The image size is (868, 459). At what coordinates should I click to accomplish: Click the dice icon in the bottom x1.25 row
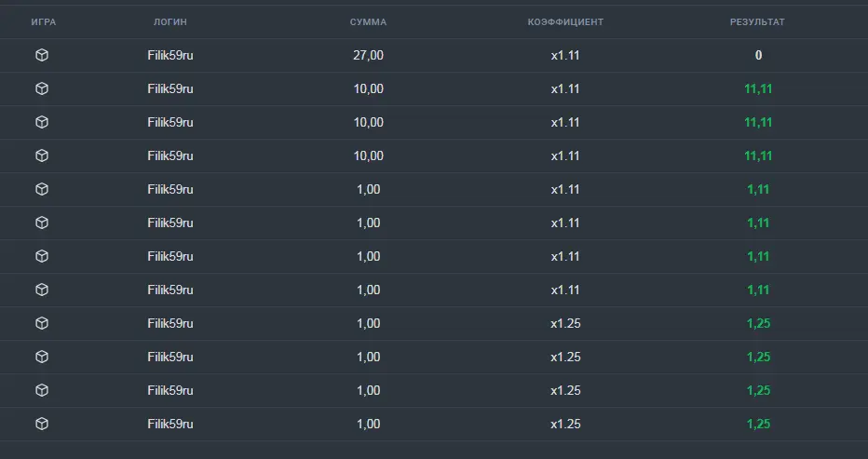(42, 424)
